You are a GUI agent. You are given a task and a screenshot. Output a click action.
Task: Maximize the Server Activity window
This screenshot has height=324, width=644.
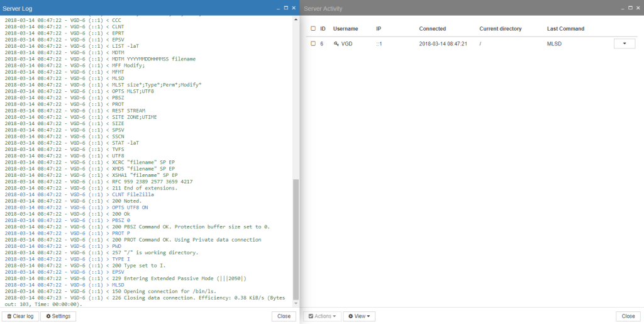[630, 8]
